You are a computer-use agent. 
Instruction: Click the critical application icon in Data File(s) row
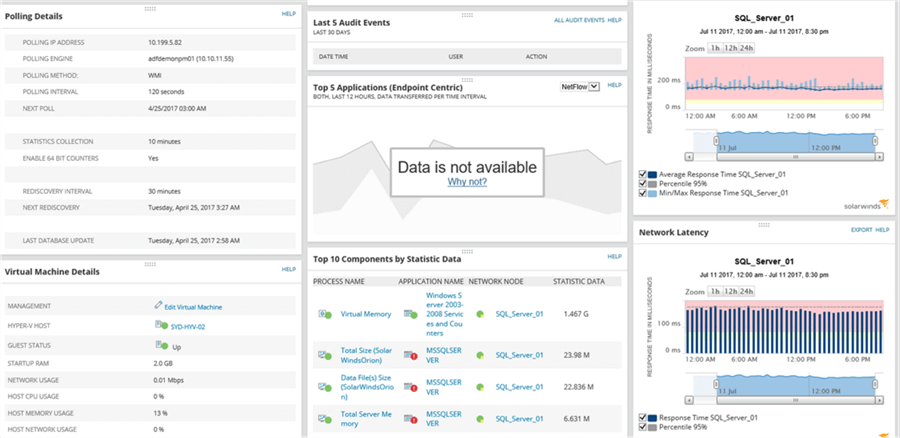tap(410, 387)
